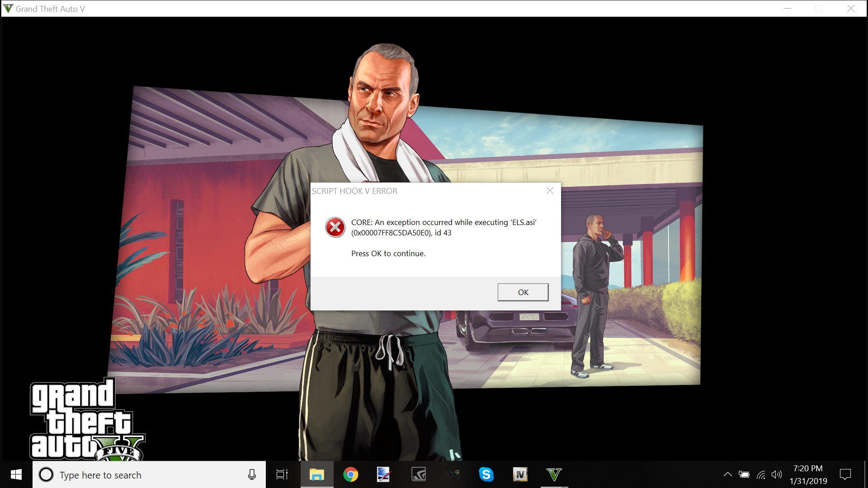Open Task View
This screenshot has height=488, width=868.
coord(282,474)
